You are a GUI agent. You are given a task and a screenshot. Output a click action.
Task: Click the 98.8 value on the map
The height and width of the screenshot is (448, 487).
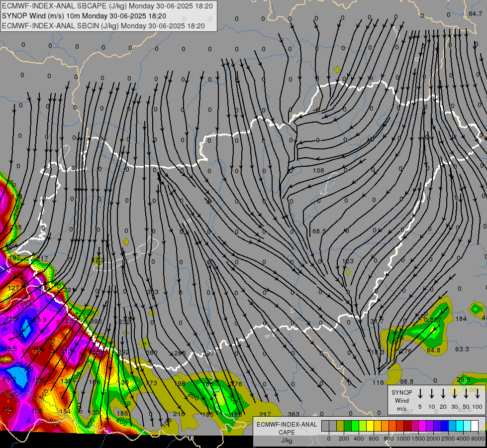(406, 381)
